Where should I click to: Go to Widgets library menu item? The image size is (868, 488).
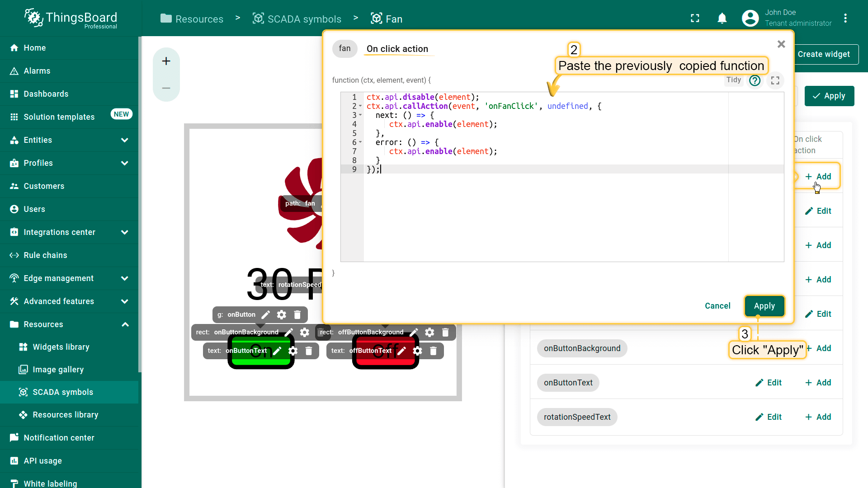pos(61,347)
